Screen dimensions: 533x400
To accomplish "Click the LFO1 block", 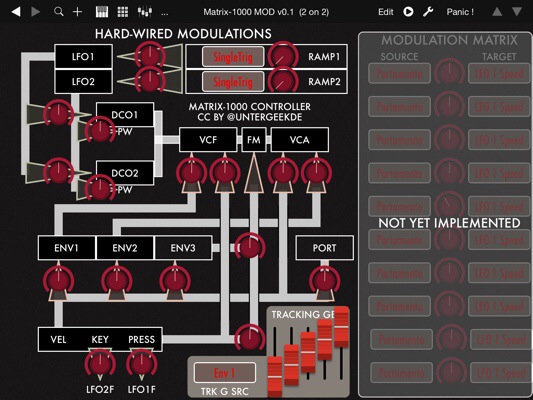I will 83,56.
